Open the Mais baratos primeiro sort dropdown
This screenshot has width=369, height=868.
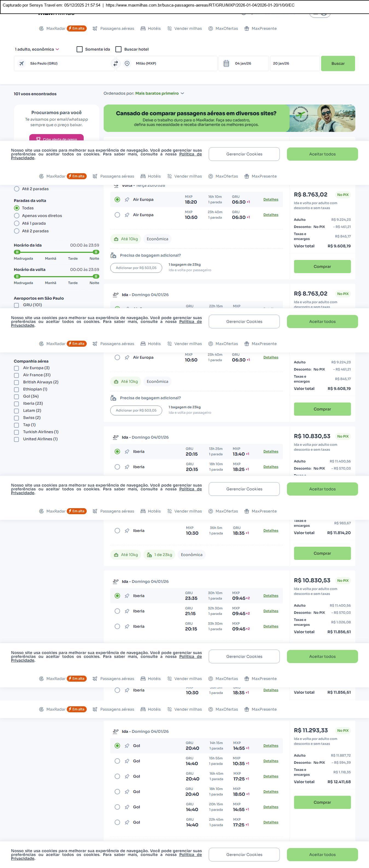click(159, 93)
